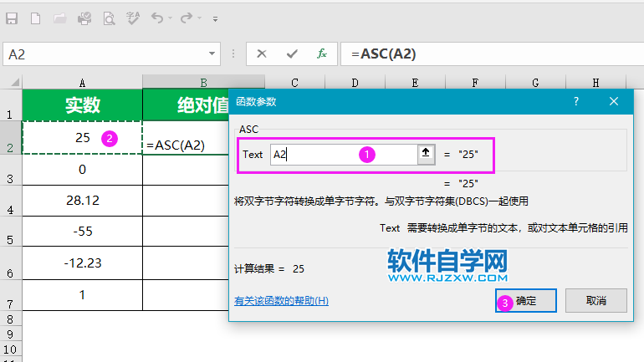Open Insert Function via the fx icon

click(322, 54)
